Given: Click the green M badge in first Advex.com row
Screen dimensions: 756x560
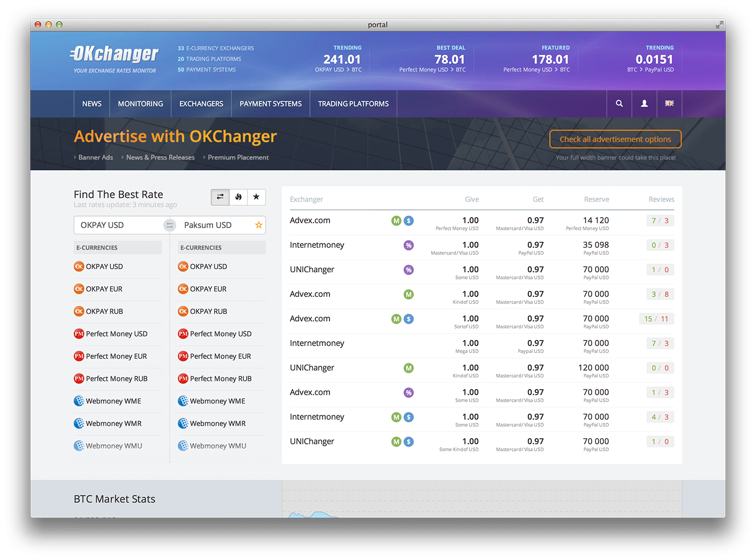Looking at the screenshot, I should (x=396, y=220).
